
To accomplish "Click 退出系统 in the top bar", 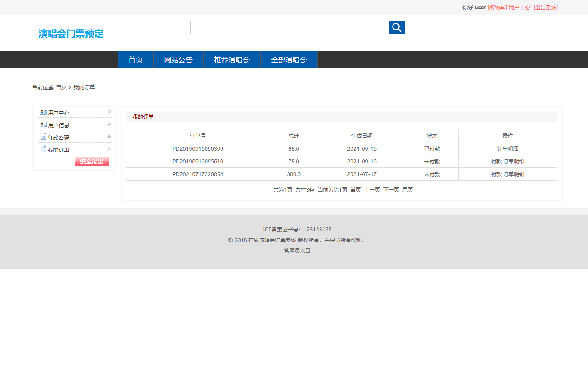I will [546, 8].
